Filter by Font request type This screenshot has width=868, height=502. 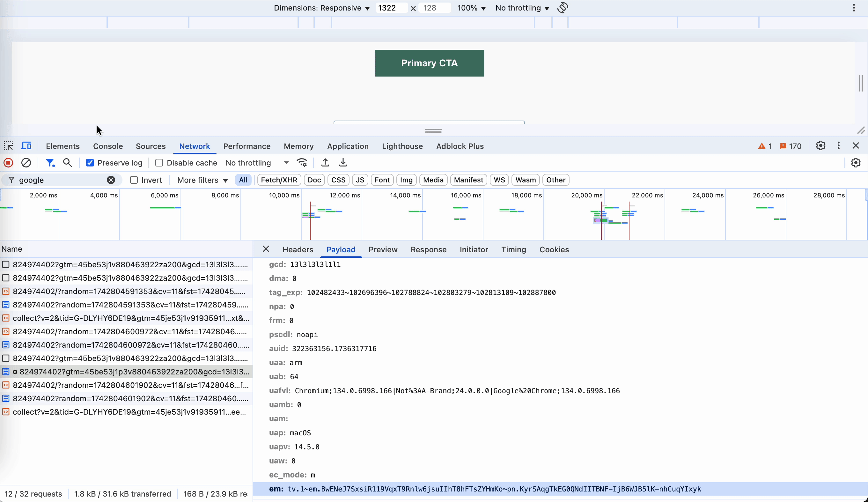(x=382, y=180)
